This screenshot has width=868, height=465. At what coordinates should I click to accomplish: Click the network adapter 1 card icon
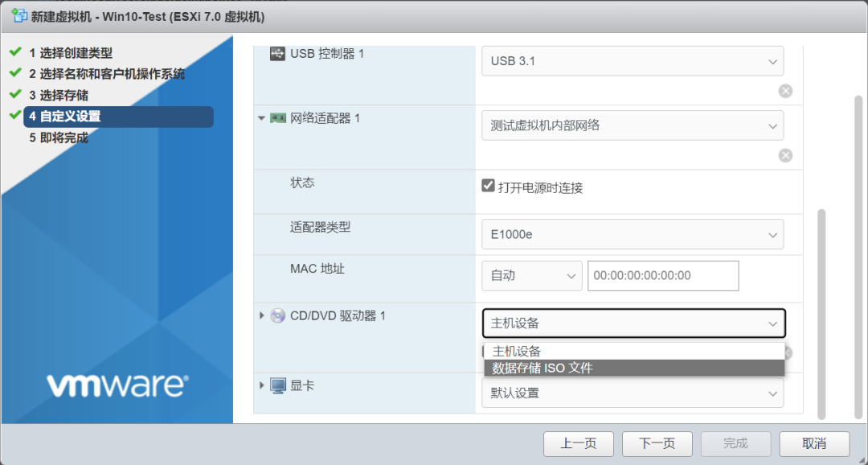[x=277, y=118]
